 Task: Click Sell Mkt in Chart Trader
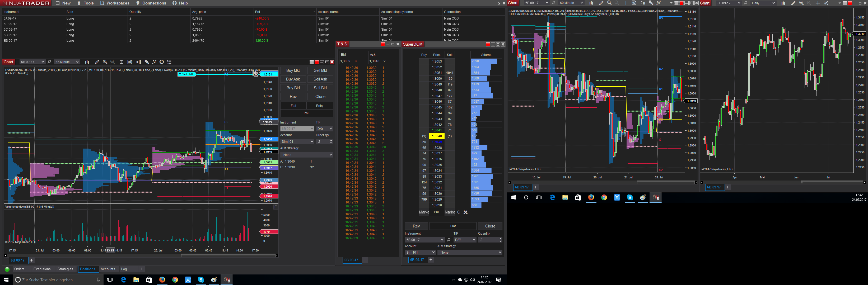pos(320,70)
